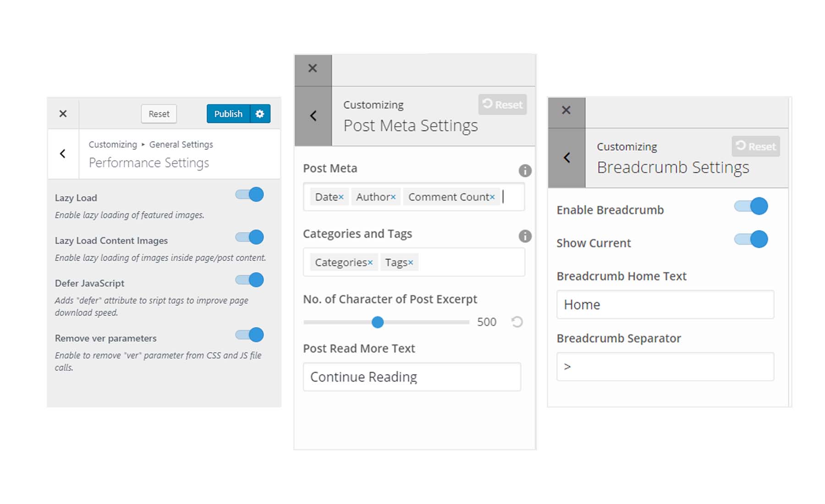The height and width of the screenshot is (504, 825).
Task: Go back from Performance Settings panel
Action: coord(63,153)
